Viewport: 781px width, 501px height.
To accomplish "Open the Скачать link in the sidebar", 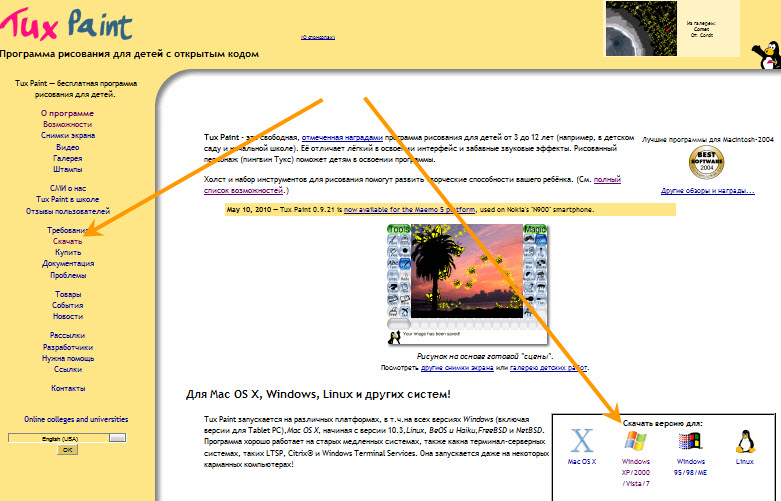I will tap(68, 241).
